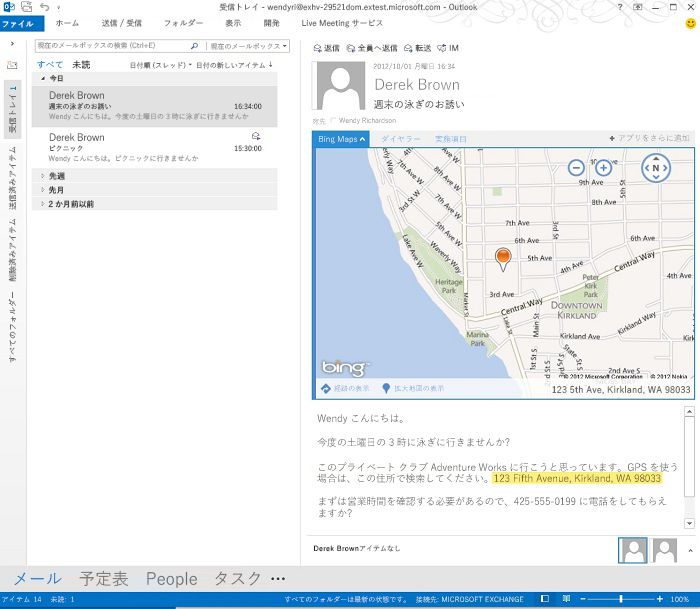This screenshot has height=609, width=700.
Task: Open the ダイヤラー app tab
Action: (x=400, y=139)
